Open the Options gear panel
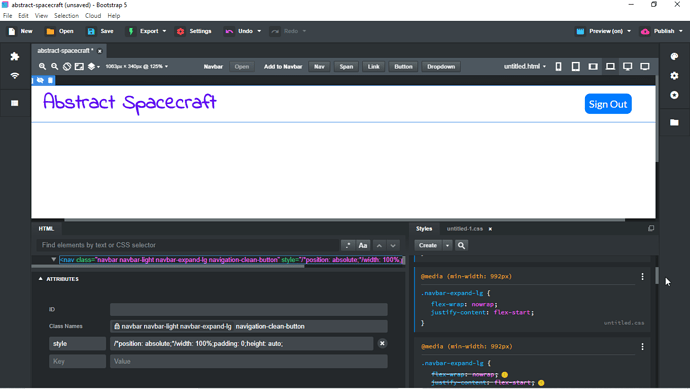690x389 pixels. (674, 76)
